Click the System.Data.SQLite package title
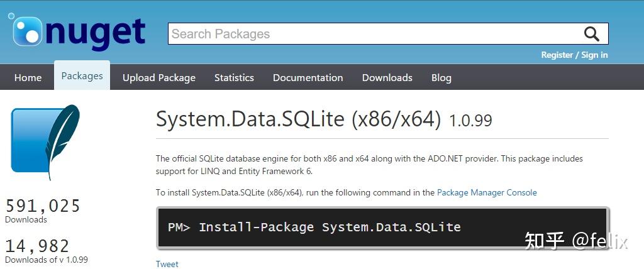 pyautogui.click(x=298, y=119)
